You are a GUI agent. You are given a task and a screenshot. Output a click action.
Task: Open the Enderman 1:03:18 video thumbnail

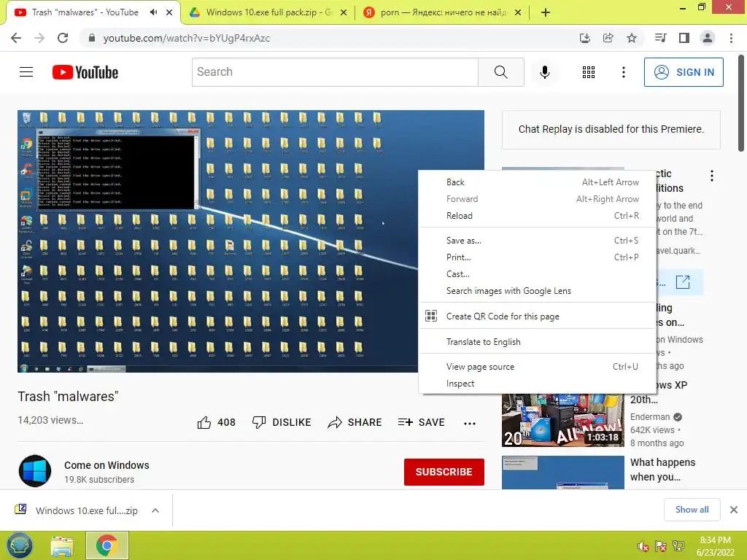tap(562, 421)
